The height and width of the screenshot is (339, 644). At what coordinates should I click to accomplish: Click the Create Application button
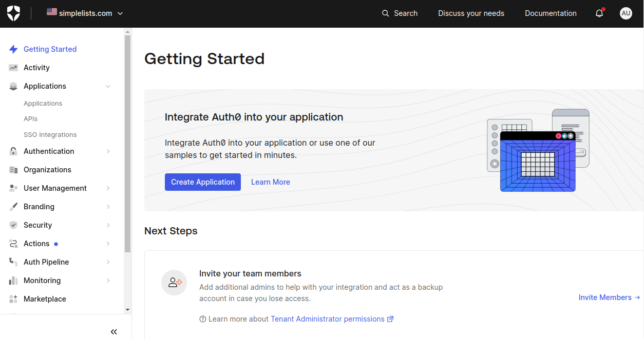tap(203, 182)
